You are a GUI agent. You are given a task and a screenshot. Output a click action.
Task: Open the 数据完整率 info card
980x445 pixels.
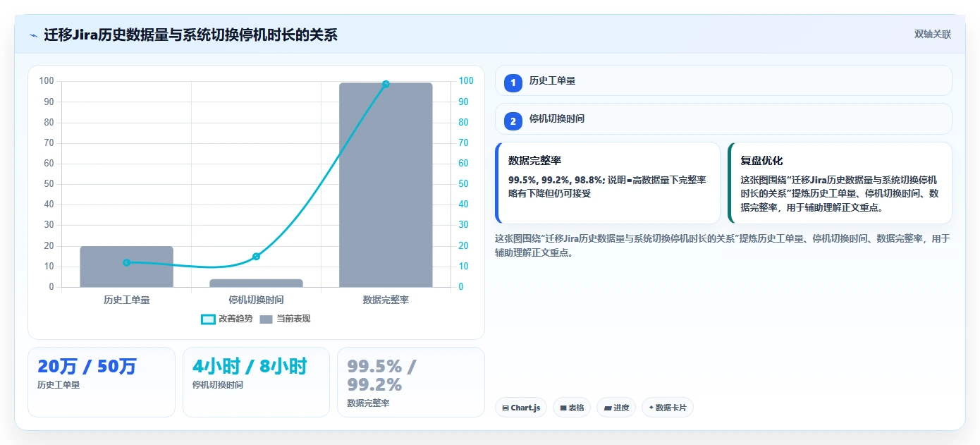(x=608, y=183)
